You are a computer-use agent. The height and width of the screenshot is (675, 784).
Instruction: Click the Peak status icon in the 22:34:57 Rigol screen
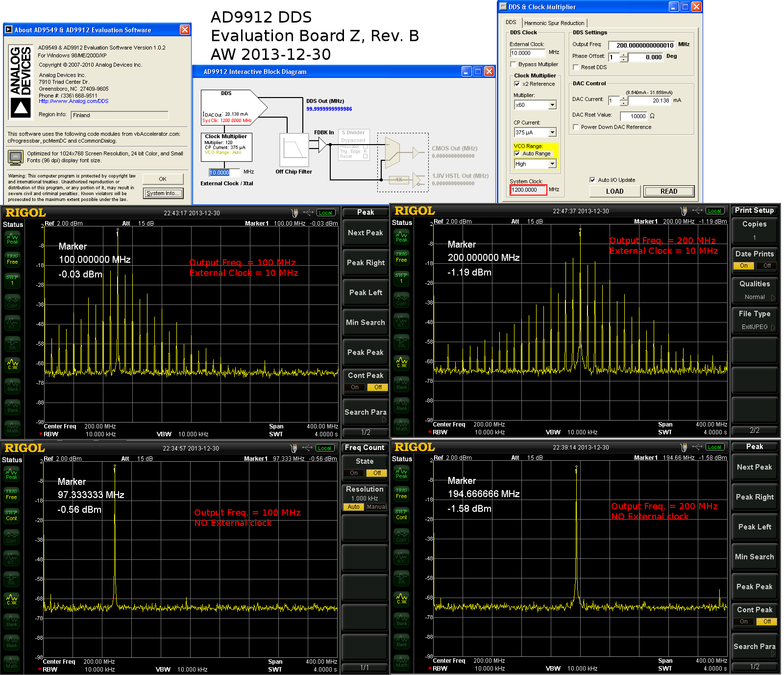coord(11,474)
